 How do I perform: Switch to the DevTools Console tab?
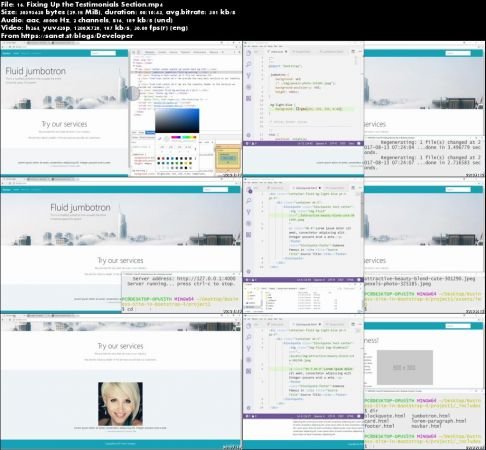162,52
